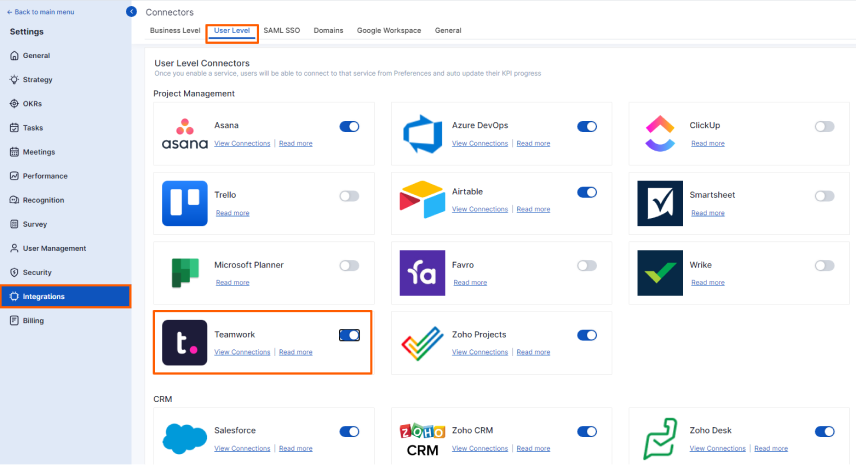The height and width of the screenshot is (465, 856).
Task: Open View Connections for Salesforce
Action: (x=242, y=449)
